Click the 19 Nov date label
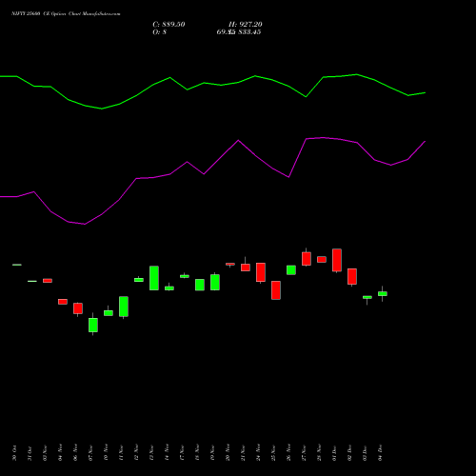476x476 pixels. [212, 453]
